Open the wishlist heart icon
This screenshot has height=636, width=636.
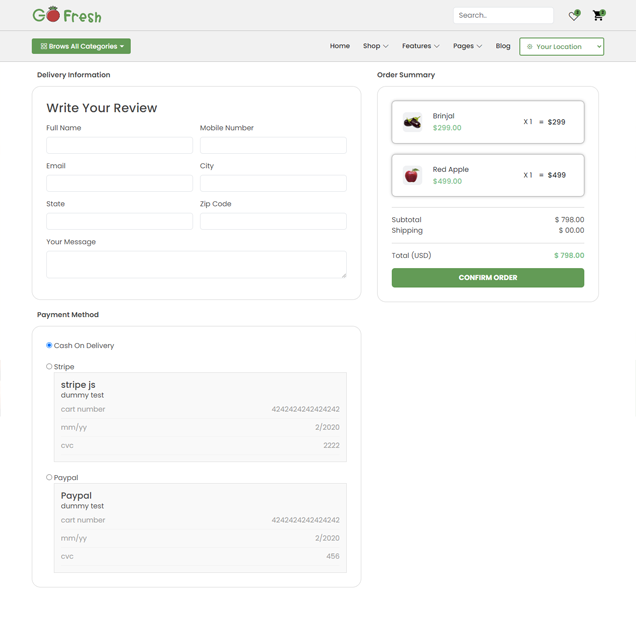click(573, 16)
